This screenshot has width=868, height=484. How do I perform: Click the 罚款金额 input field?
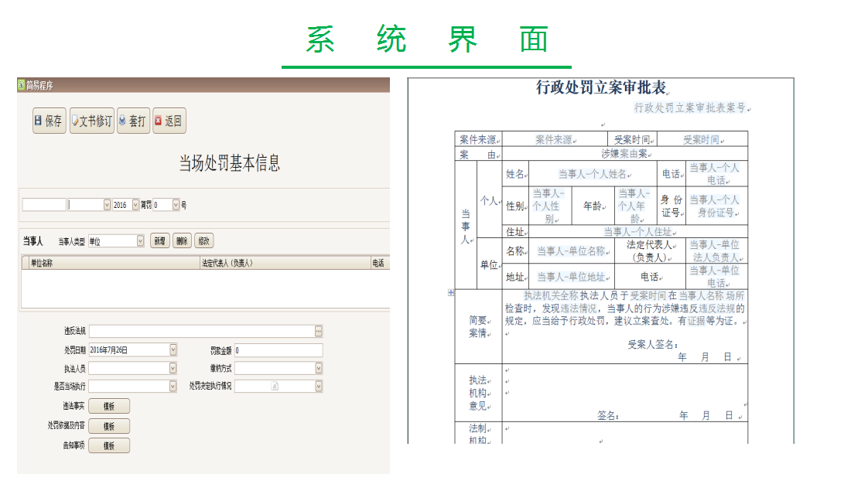coord(279,350)
